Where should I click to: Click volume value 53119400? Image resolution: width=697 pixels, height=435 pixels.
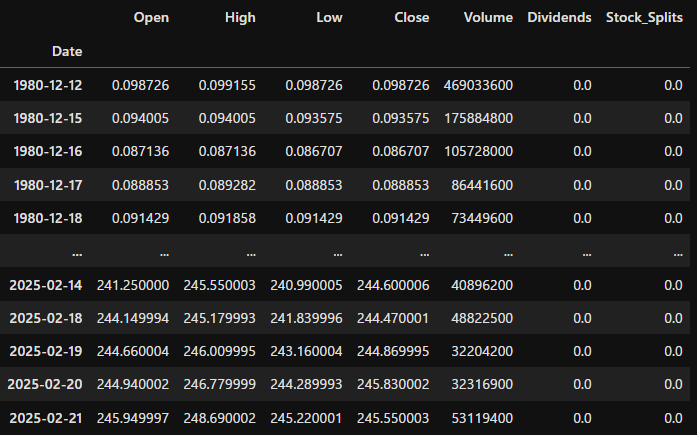[482, 418]
